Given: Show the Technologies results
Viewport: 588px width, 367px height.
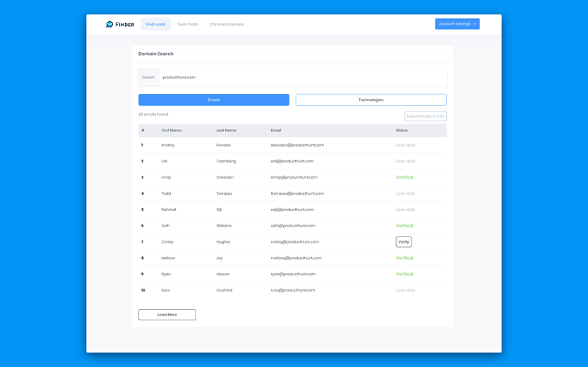Looking at the screenshot, I should [371, 100].
